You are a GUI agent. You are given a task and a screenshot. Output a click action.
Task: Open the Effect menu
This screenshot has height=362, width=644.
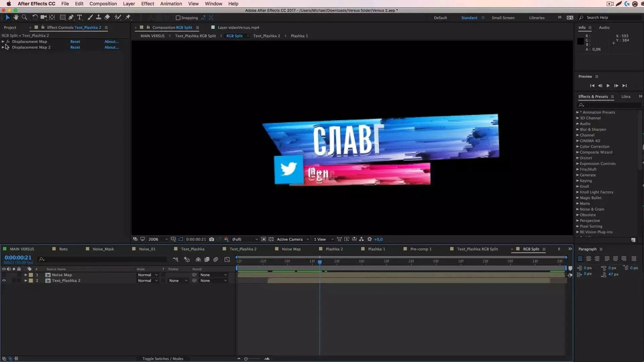[148, 4]
